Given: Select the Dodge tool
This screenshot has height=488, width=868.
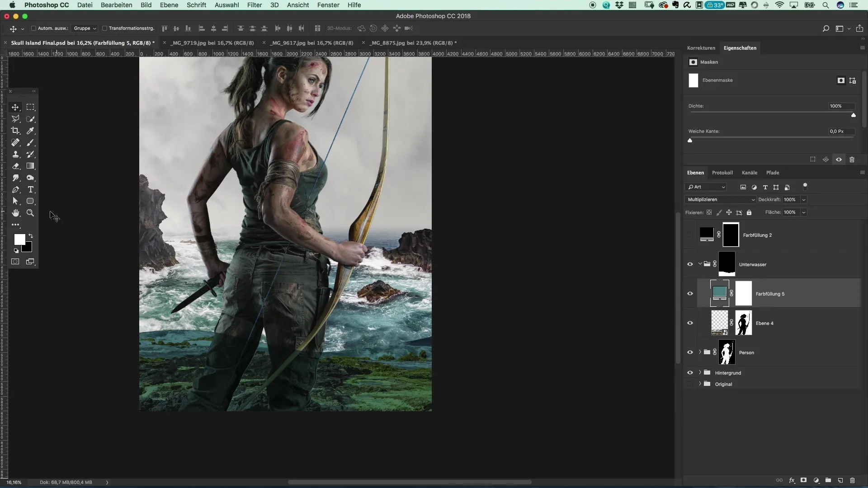Looking at the screenshot, I should tap(30, 178).
